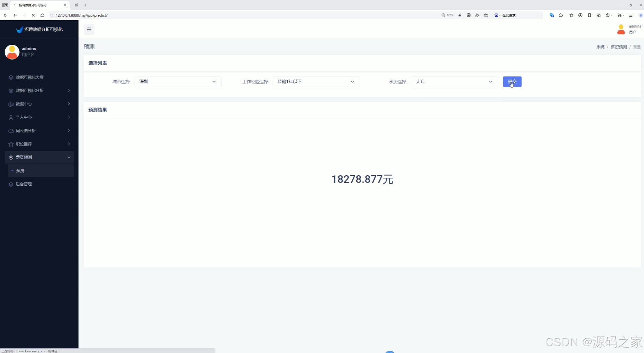Click 薪资预测 breadcrumb link
This screenshot has height=353, width=644.
tap(619, 47)
